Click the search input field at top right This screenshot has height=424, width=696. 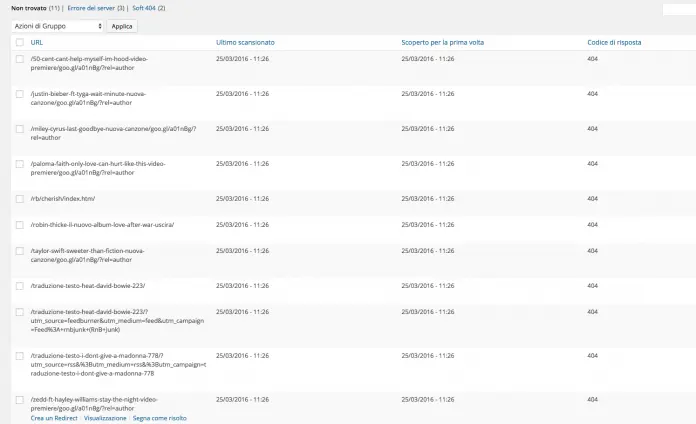(x=678, y=9)
